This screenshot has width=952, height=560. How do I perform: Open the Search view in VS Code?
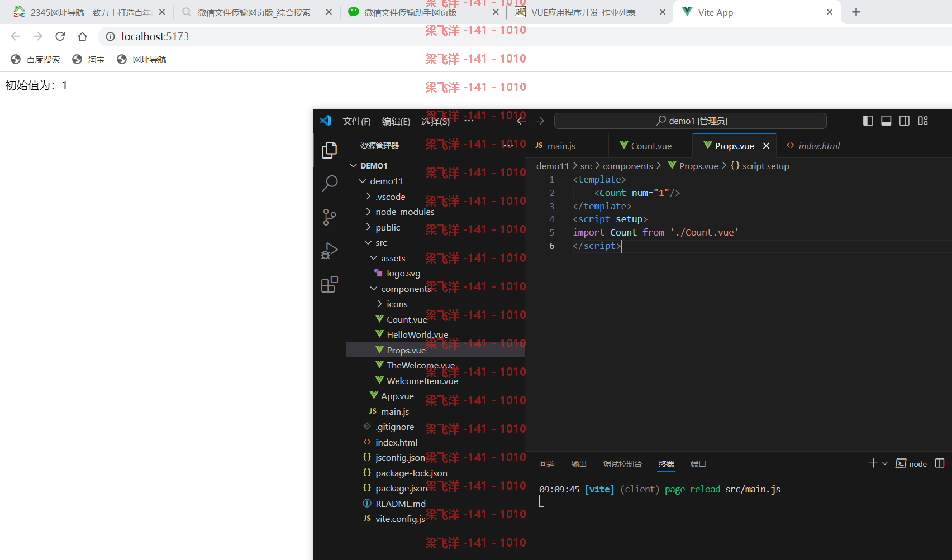click(330, 183)
